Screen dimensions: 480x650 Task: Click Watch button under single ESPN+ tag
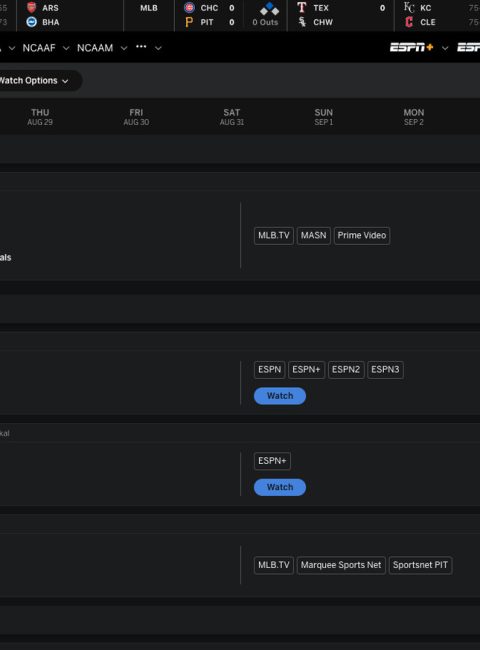(x=280, y=487)
